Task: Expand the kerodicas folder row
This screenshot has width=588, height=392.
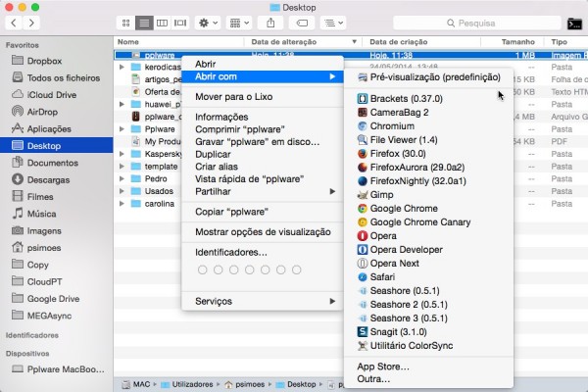Action: [x=122, y=68]
